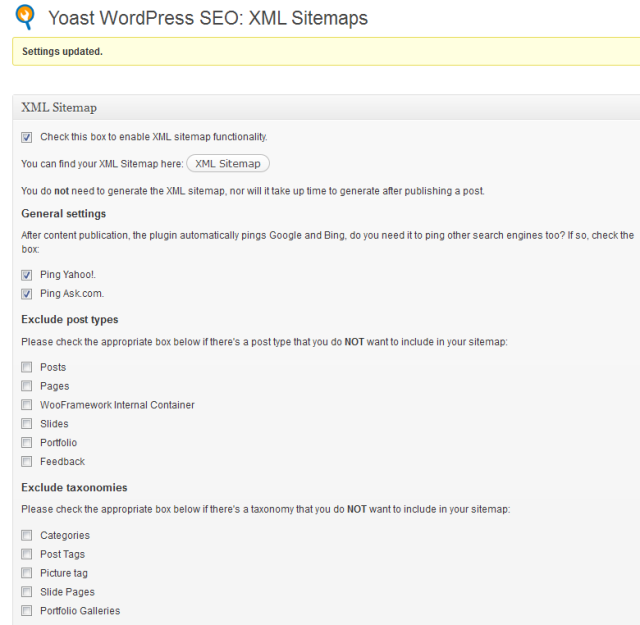Exclude Posts from the sitemap
The image size is (640, 625).
(27, 368)
